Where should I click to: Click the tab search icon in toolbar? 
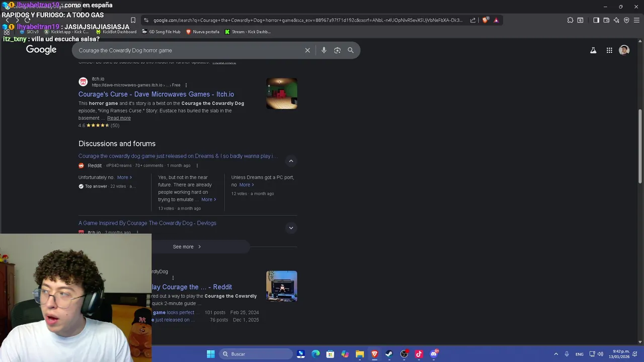580,20
